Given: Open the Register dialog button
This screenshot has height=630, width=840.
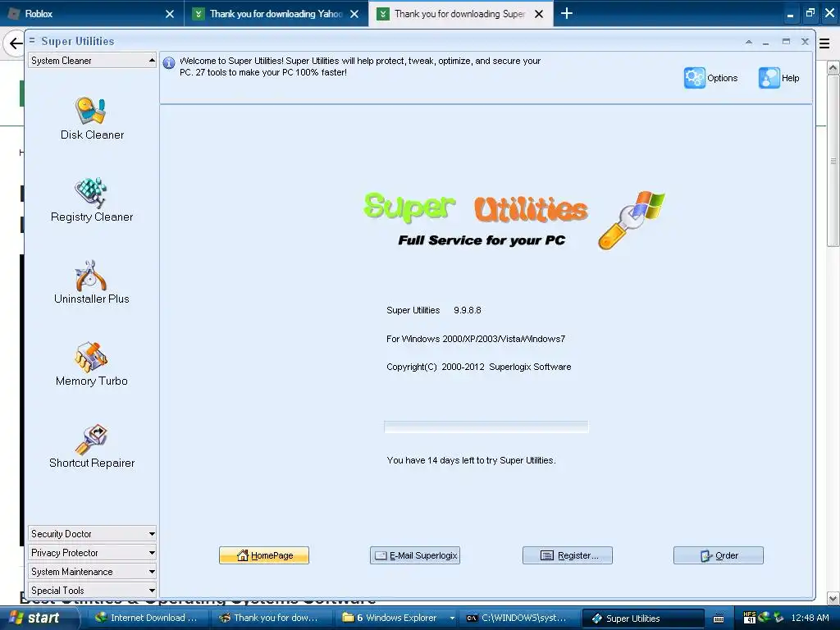Looking at the screenshot, I should (x=568, y=555).
